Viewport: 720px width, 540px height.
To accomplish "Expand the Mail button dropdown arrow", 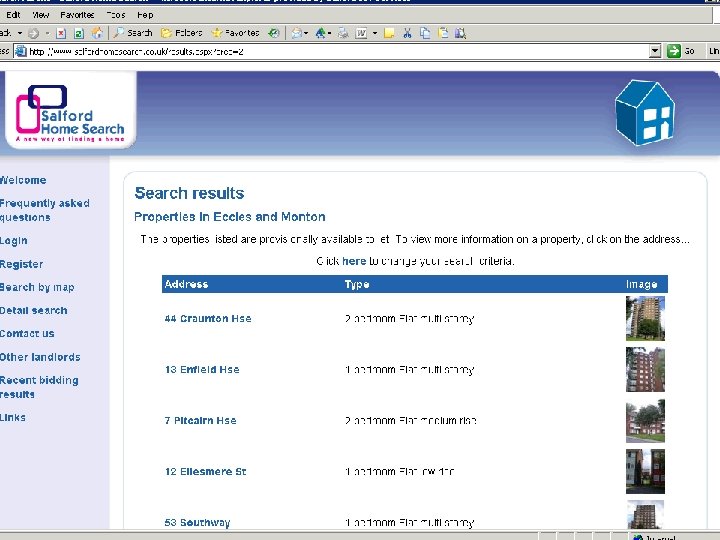I will tap(306, 33).
